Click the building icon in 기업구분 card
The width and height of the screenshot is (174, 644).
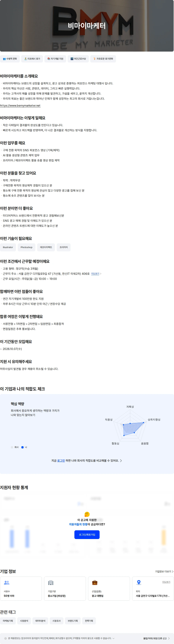click(x=51, y=583)
